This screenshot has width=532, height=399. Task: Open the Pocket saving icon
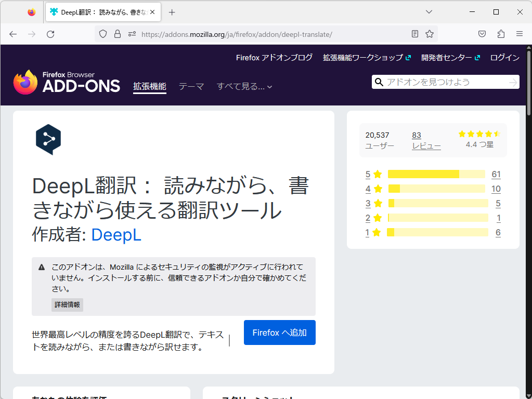point(482,33)
